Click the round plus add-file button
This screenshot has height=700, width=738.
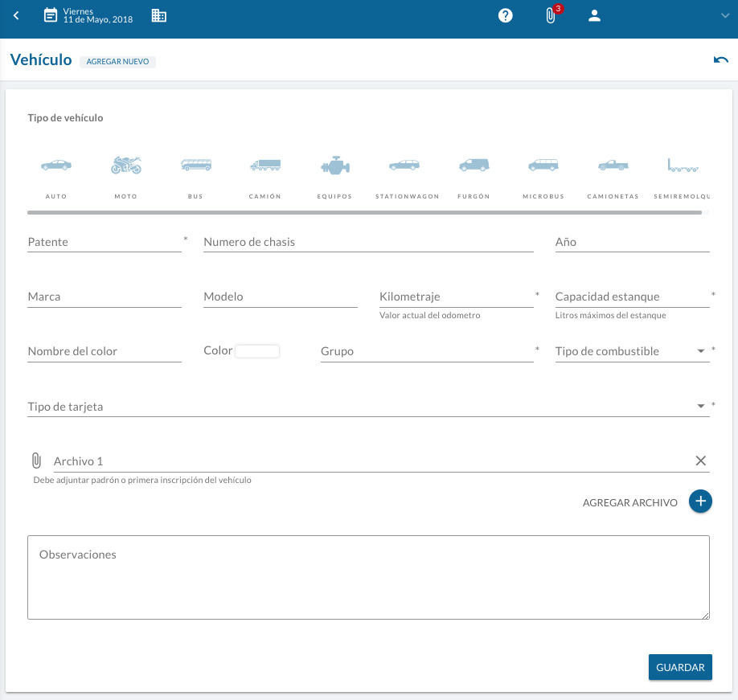tap(700, 501)
